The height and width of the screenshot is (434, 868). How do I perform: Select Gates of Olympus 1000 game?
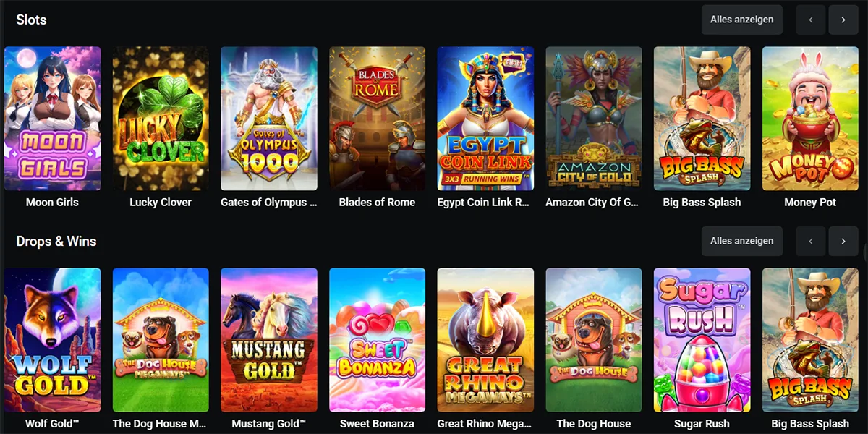coord(269,119)
